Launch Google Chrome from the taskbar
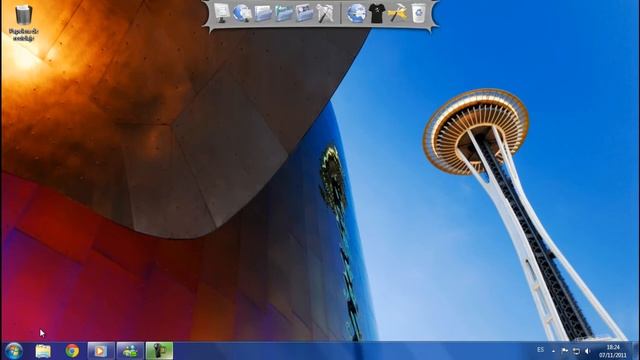 click(72, 351)
